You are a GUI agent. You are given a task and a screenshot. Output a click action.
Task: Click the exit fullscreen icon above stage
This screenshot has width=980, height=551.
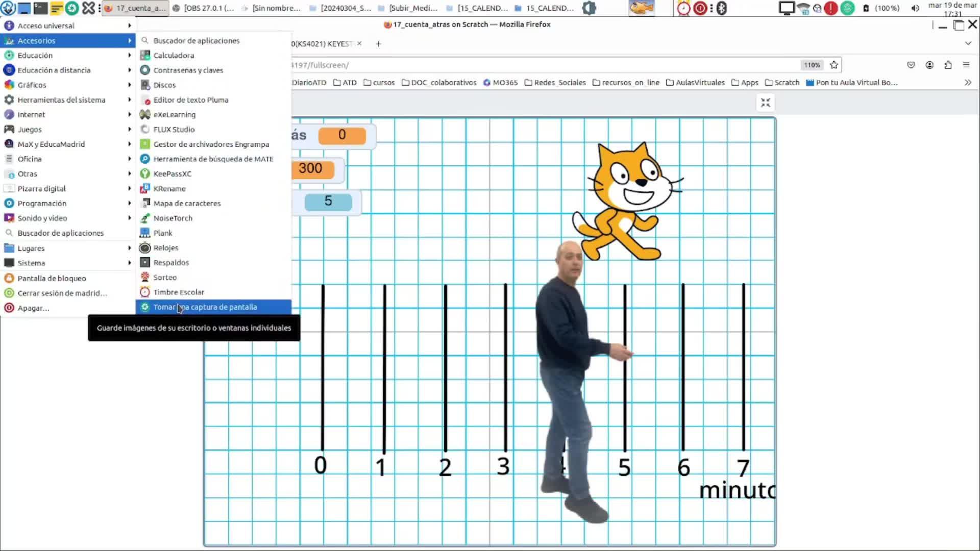point(765,103)
